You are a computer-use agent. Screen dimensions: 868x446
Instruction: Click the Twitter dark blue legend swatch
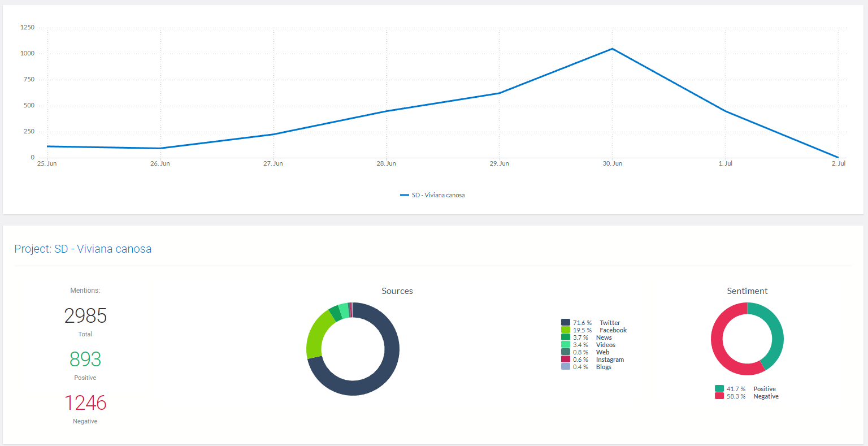tap(566, 323)
